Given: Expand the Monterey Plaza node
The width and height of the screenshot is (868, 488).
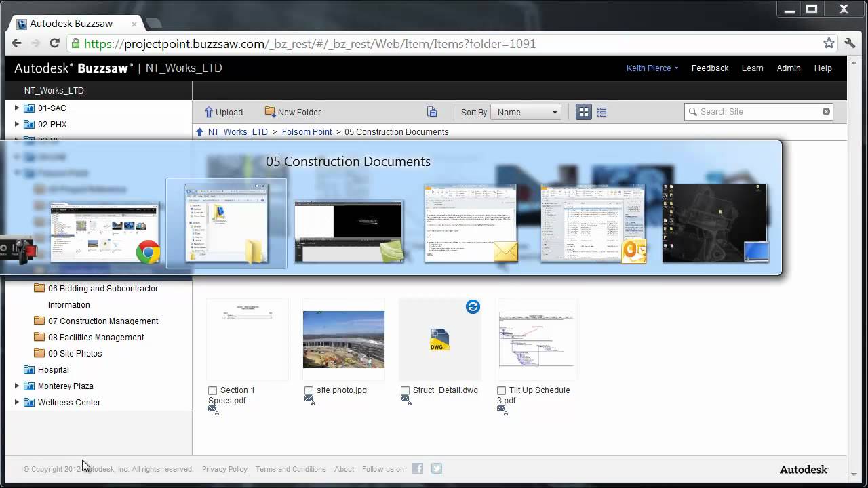Looking at the screenshot, I should [17, 386].
